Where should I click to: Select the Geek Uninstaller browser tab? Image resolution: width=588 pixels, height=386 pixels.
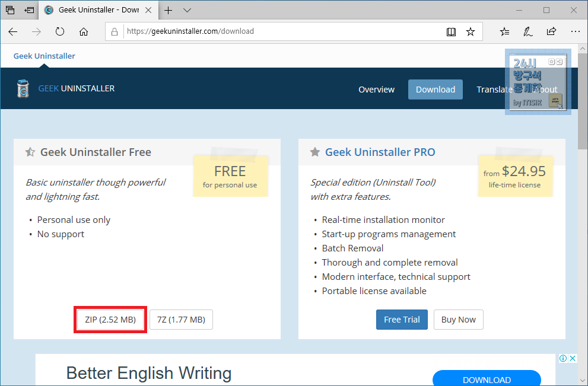pos(97,10)
